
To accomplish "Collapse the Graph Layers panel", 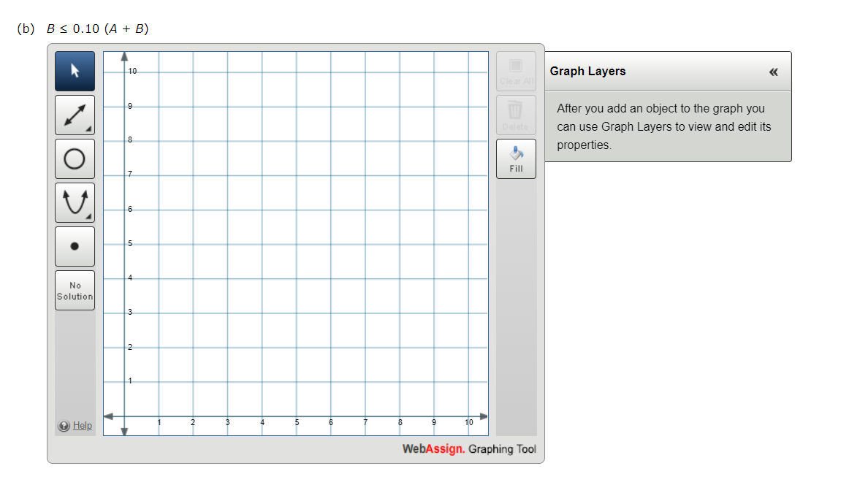I will click(773, 71).
